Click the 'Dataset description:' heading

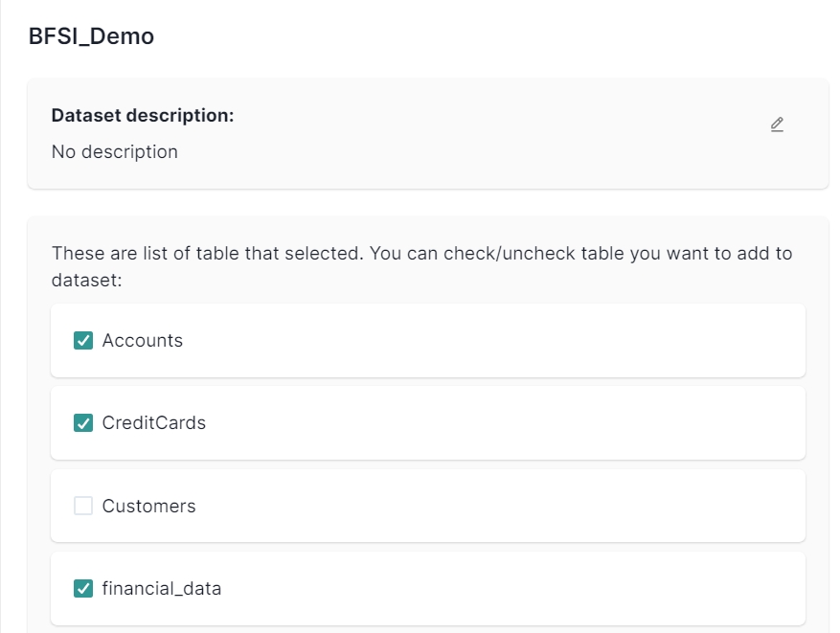[143, 115]
